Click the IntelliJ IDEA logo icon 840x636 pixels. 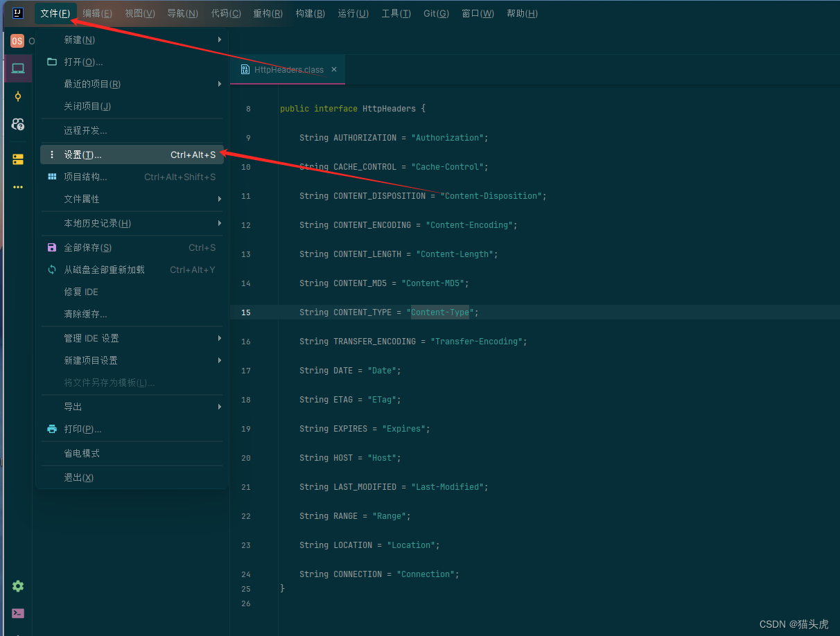[x=18, y=13]
